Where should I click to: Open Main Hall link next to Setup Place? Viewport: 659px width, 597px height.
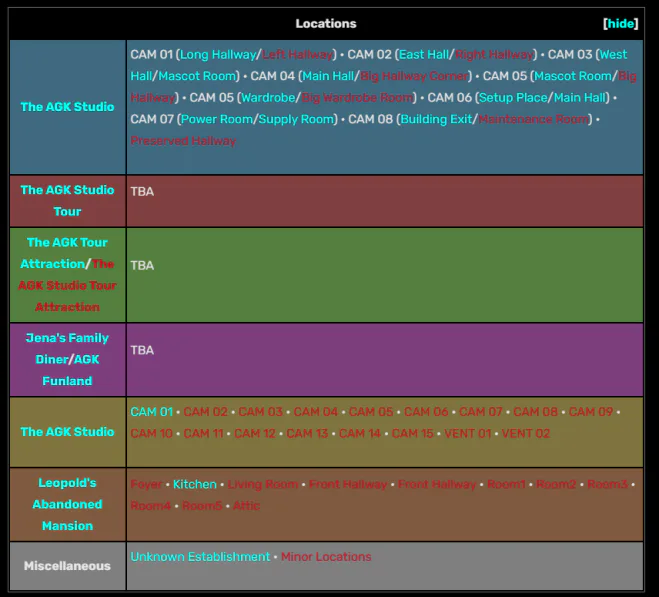click(580, 98)
